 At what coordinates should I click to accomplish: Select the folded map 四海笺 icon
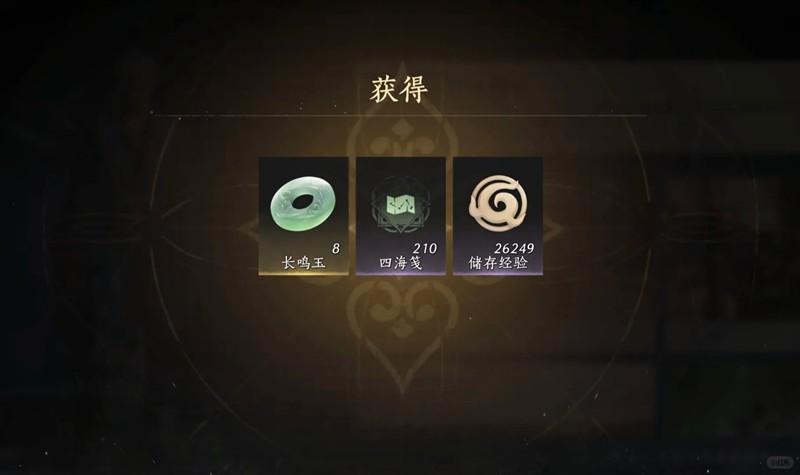click(401, 206)
